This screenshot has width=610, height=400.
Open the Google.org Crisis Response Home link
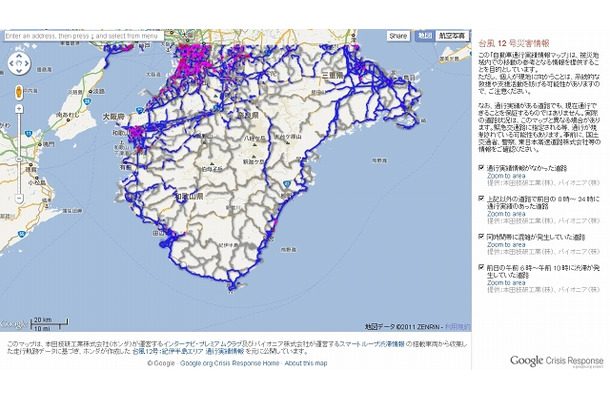(230, 363)
